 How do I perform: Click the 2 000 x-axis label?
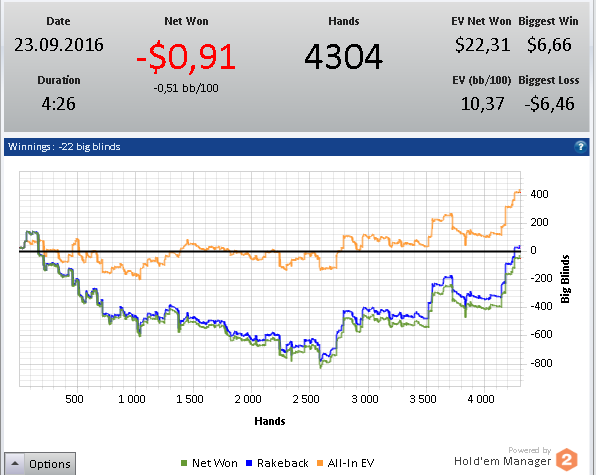click(x=248, y=399)
